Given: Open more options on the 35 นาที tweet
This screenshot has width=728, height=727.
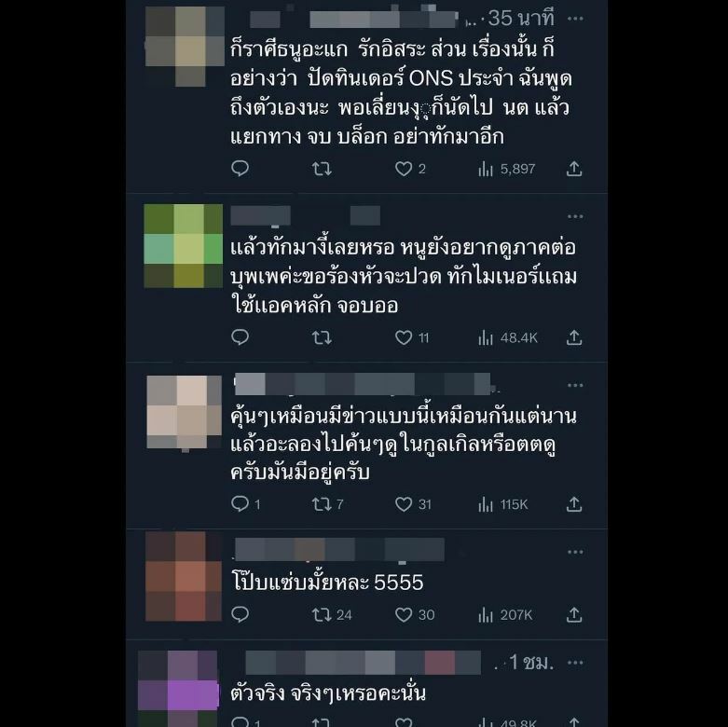Looking at the screenshot, I should click(x=575, y=19).
